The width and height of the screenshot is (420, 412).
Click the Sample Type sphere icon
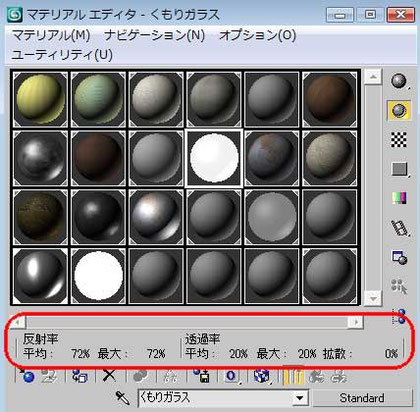pos(399,81)
